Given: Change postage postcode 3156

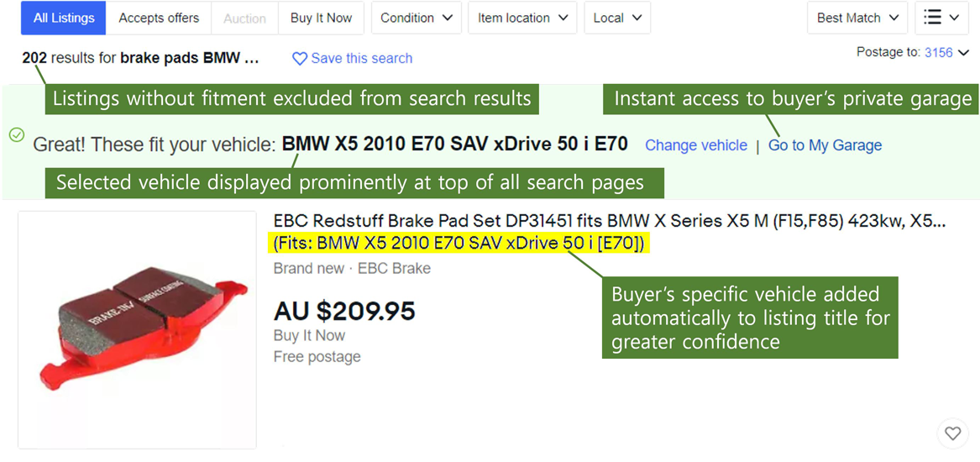Looking at the screenshot, I should point(946,53).
